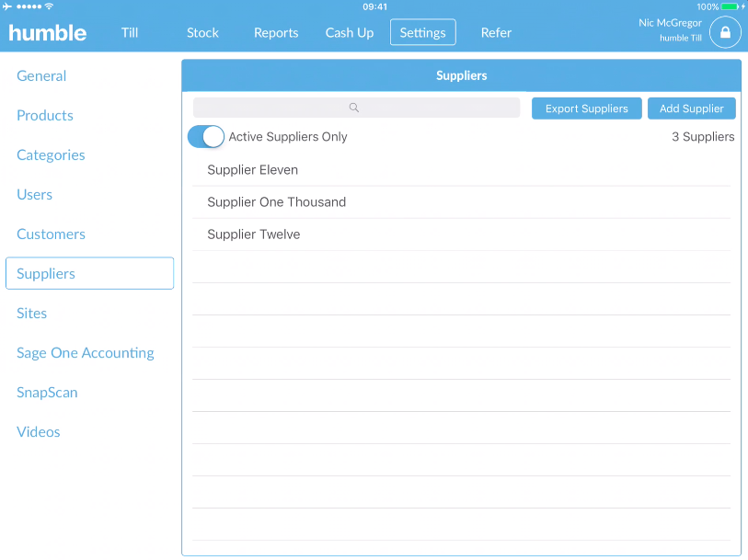Open SnapScan settings

[x=47, y=393]
